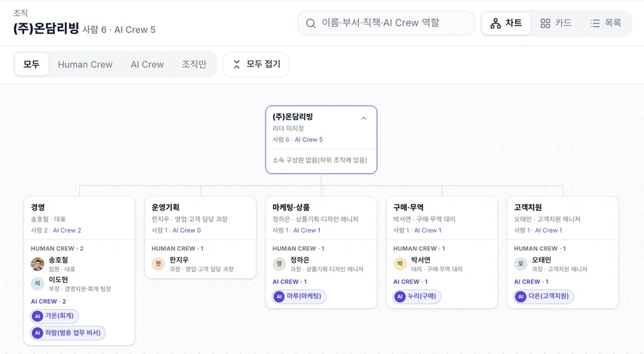Click AI Crew 1 in 고객지원 card
The width and height of the screenshot is (644, 354).
coord(548,230)
